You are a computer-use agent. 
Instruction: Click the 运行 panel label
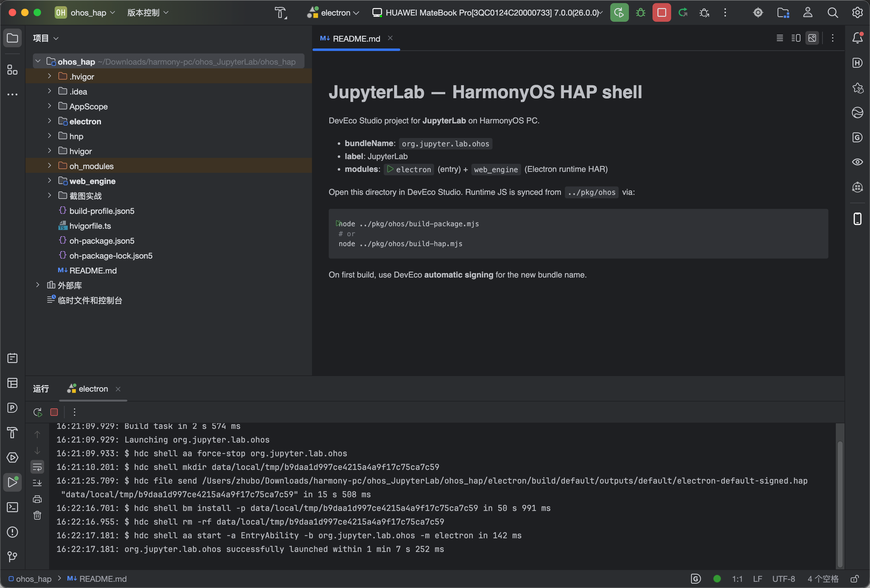[41, 389]
